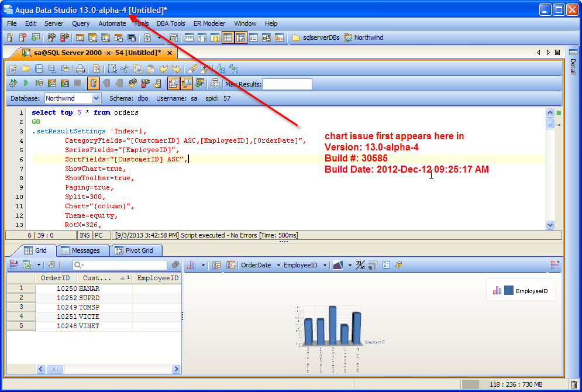Open the tab list button at right of tab strip
Screen dimensions: 582x392
pyautogui.click(x=557, y=52)
